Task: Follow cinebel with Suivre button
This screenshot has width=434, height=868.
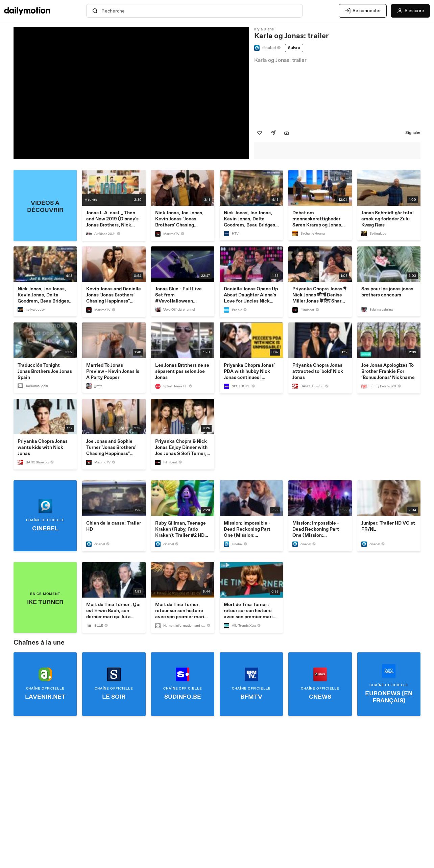Action: click(x=294, y=48)
